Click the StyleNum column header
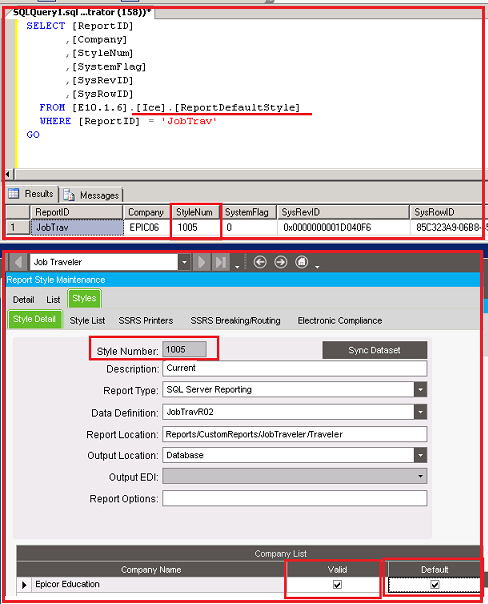488x604 pixels. (x=195, y=212)
